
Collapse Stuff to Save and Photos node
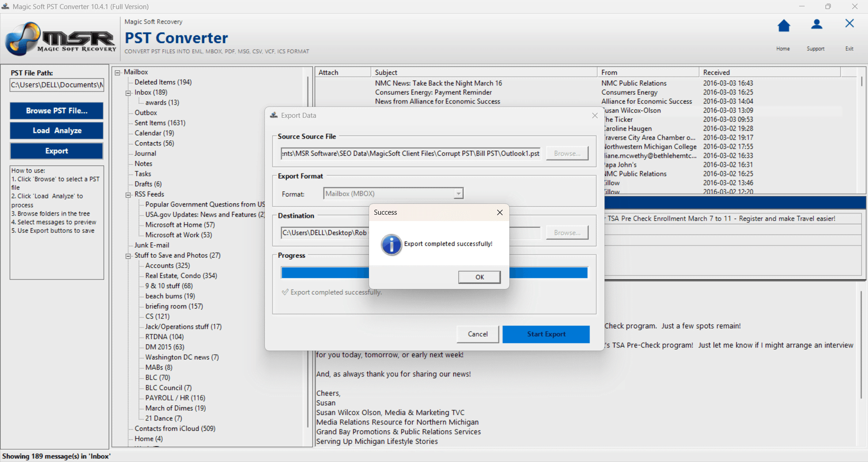pyautogui.click(x=128, y=256)
